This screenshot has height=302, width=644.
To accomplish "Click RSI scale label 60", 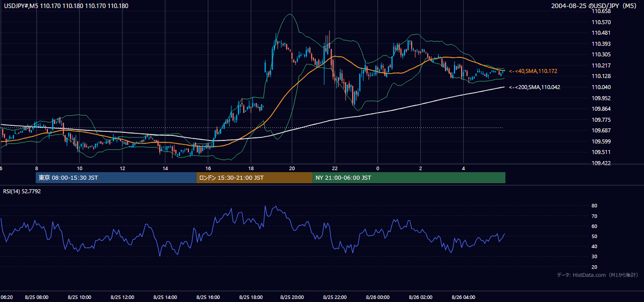I will tap(595, 226).
